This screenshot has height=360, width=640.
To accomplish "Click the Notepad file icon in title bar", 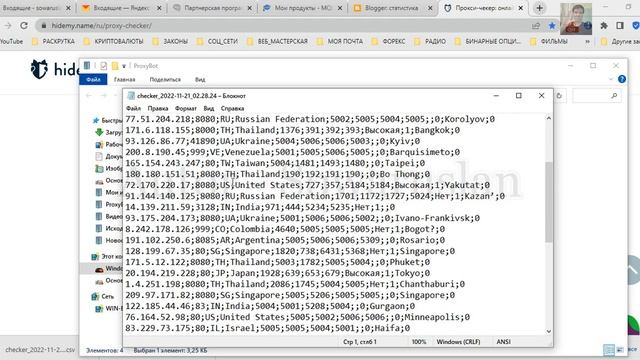I will [131, 96].
